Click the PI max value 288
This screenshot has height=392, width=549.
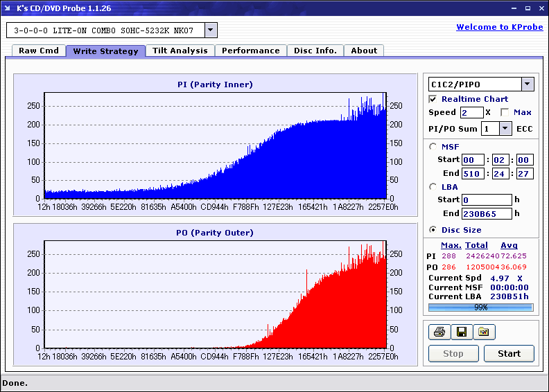(448, 256)
